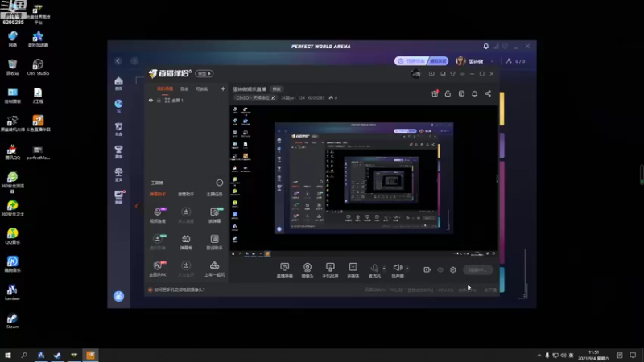Click the purple pill button in Arena header
This screenshot has width=644, height=362.
421,61
